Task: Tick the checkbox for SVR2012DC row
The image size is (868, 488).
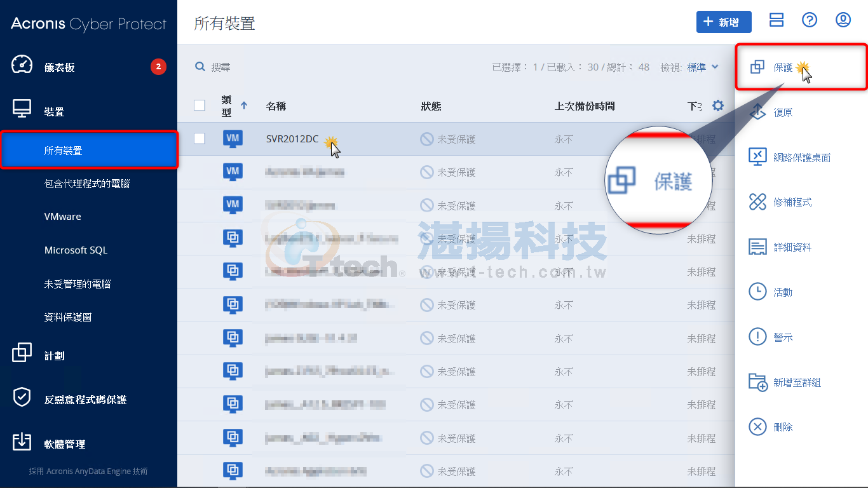Action: 200,139
